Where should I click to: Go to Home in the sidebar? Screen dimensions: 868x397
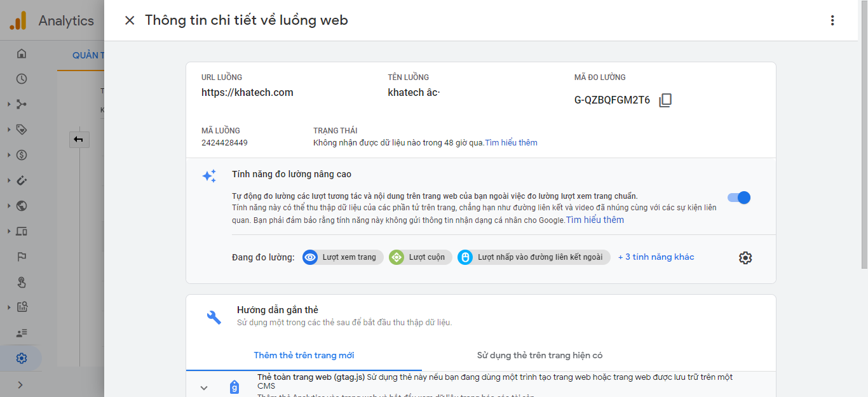click(x=22, y=53)
